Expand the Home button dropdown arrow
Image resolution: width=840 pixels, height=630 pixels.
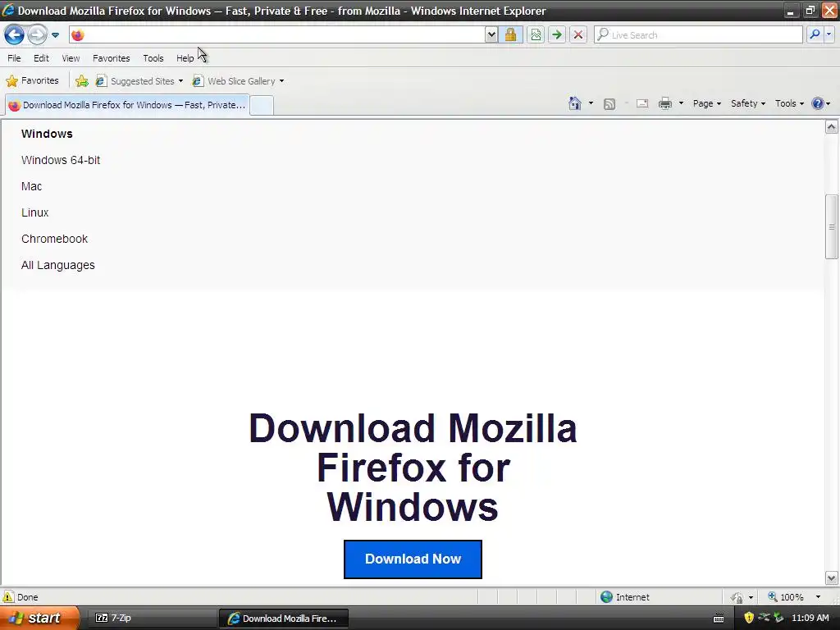tap(591, 103)
